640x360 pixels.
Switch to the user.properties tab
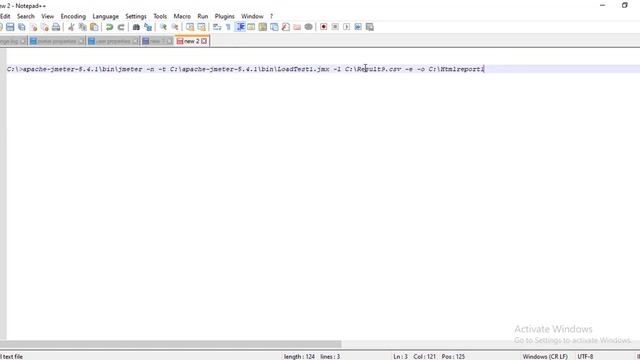coord(113,41)
